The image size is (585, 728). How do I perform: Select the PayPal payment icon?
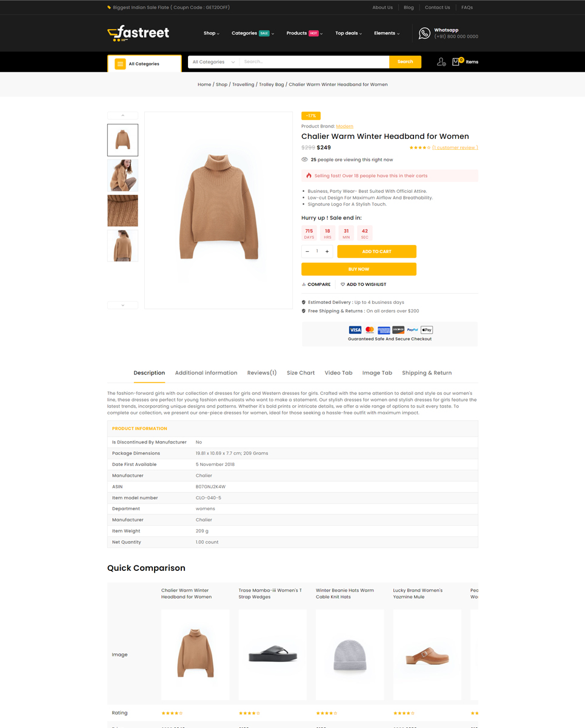pyautogui.click(x=412, y=330)
